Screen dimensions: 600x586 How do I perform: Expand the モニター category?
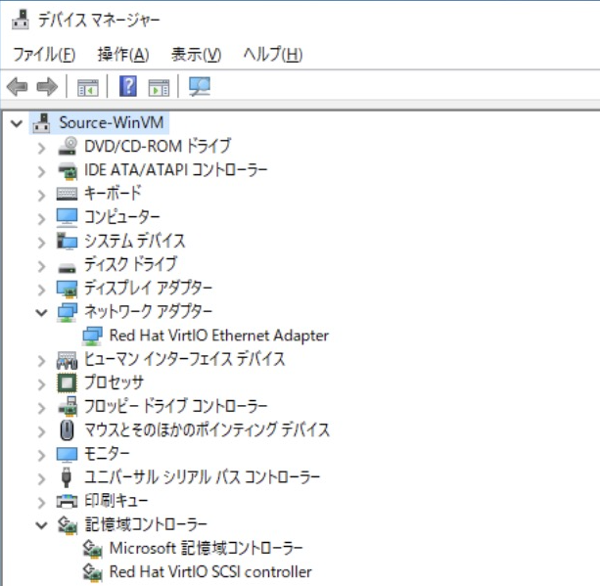tap(42, 455)
